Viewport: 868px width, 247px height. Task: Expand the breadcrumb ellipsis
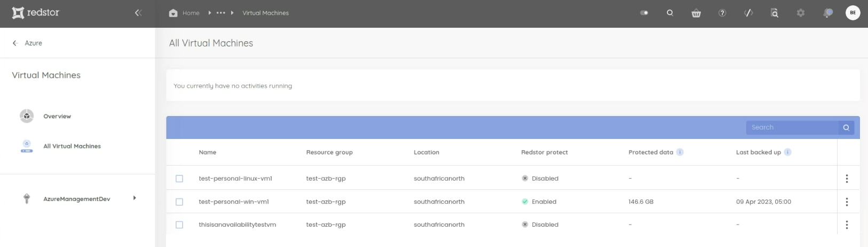(x=220, y=13)
